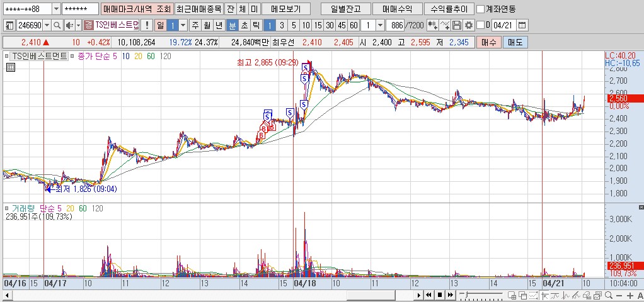Select the second 초 chart mode

[x=244, y=25]
